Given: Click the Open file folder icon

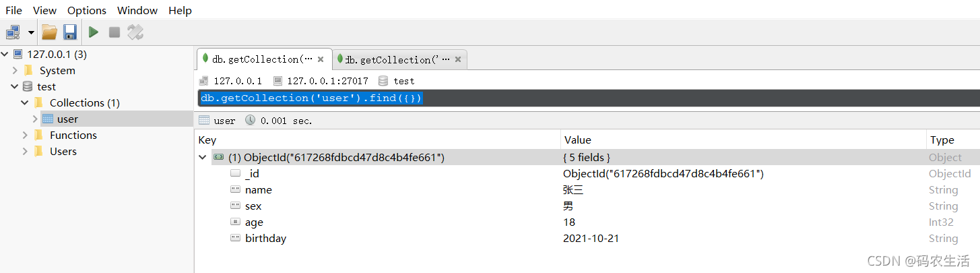Looking at the screenshot, I should coord(49,32).
